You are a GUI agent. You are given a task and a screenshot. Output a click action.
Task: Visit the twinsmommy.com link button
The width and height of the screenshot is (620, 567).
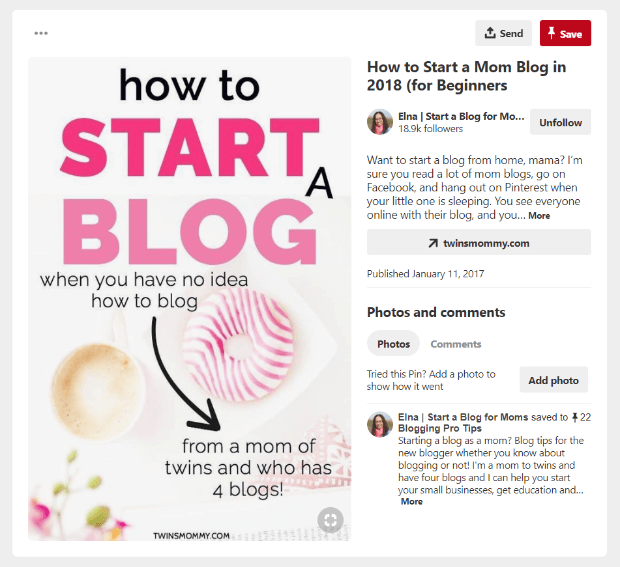pyautogui.click(x=479, y=242)
